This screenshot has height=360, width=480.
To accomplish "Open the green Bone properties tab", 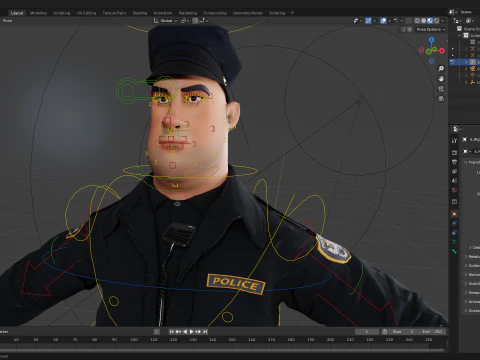I will [454, 251].
